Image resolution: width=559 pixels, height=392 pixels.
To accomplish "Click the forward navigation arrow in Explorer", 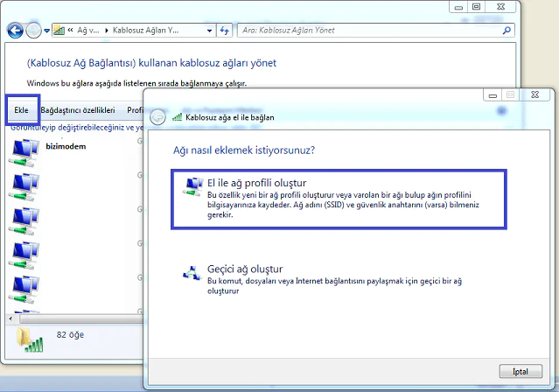I will [x=32, y=31].
